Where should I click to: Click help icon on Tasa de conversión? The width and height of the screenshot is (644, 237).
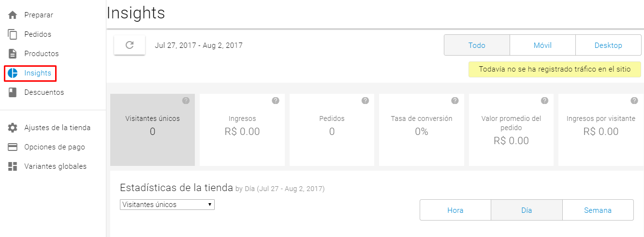click(x=455, y=101)
